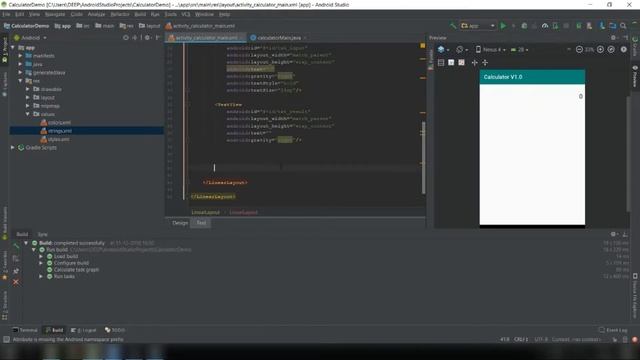The width and height of the screenshot is (640, 360).
Task: Open the Sync tab in Build panel
Action: 42,234
